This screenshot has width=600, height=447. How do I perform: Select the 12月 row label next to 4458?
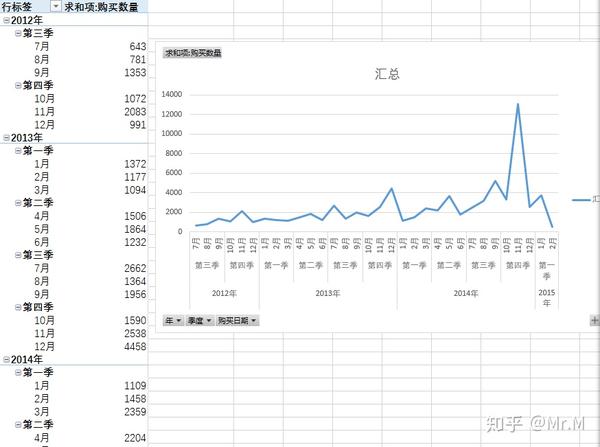click(44, 346)
